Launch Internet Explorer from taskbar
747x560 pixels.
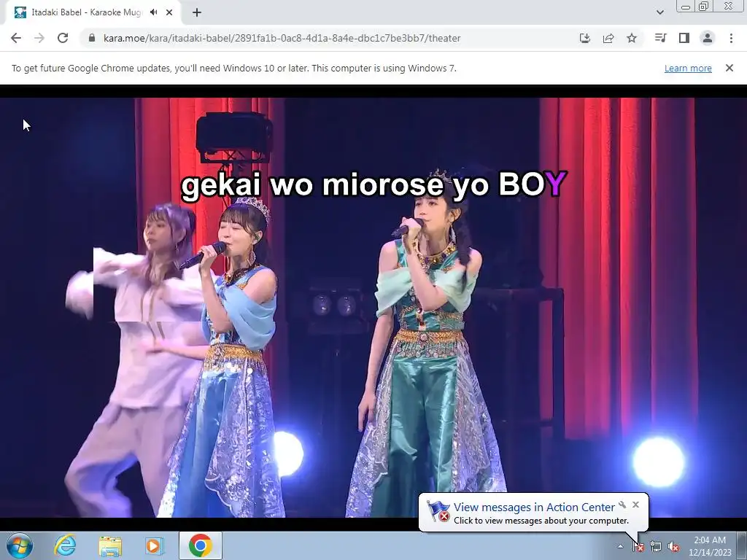click(65, 545)
